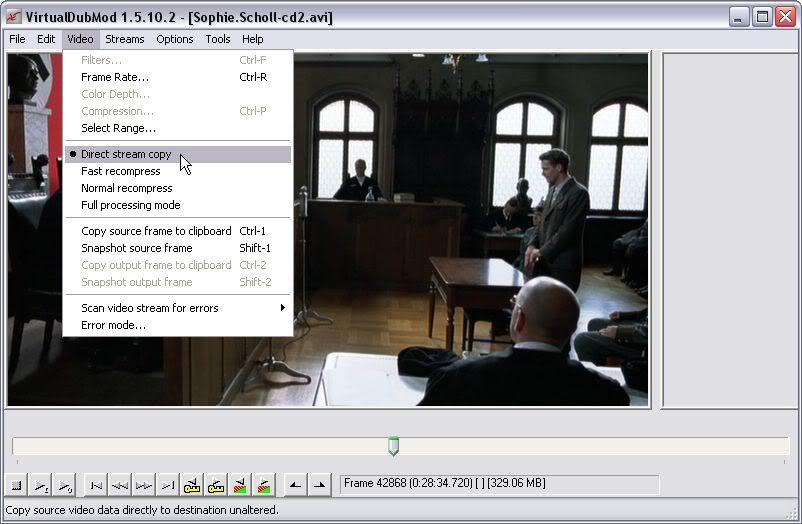Click the timeline position slider handle
This screenshot has height=524, width=802.
pos(393,446)
